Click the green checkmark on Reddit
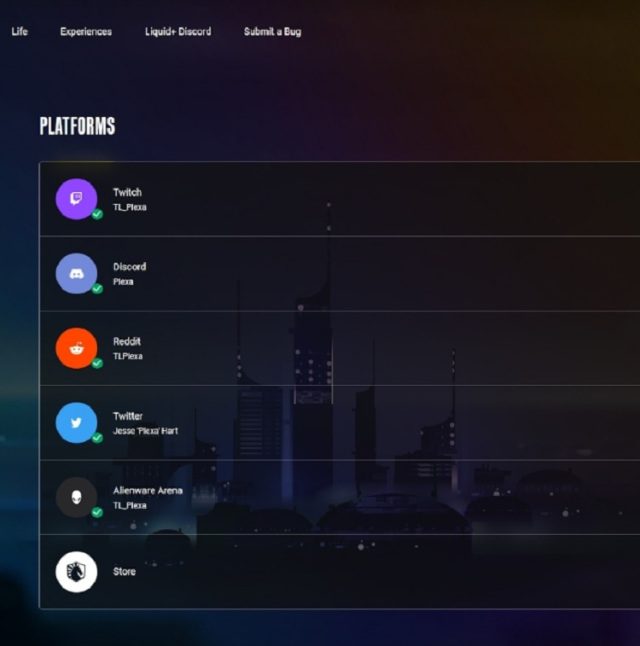The image size is (640, 646). point(97,363)
